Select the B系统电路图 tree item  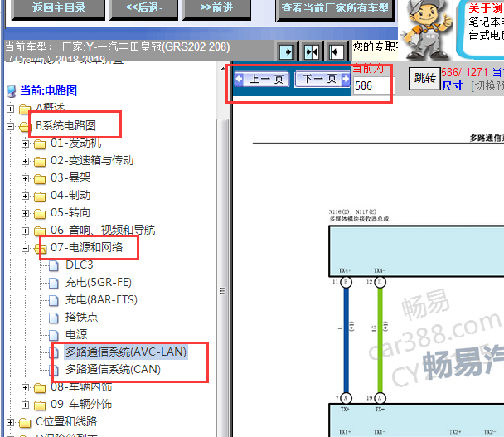(65, 125)
